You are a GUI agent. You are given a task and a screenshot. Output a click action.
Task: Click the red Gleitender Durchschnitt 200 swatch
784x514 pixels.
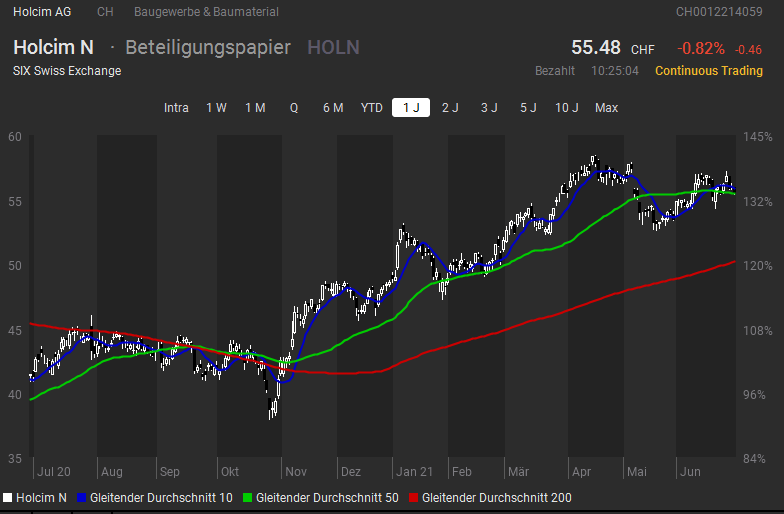413,498
